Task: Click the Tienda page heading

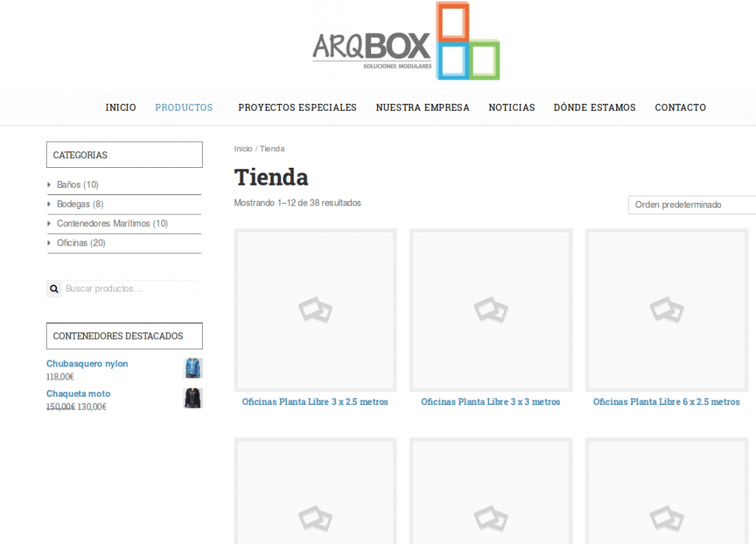Action: point(271,177)
